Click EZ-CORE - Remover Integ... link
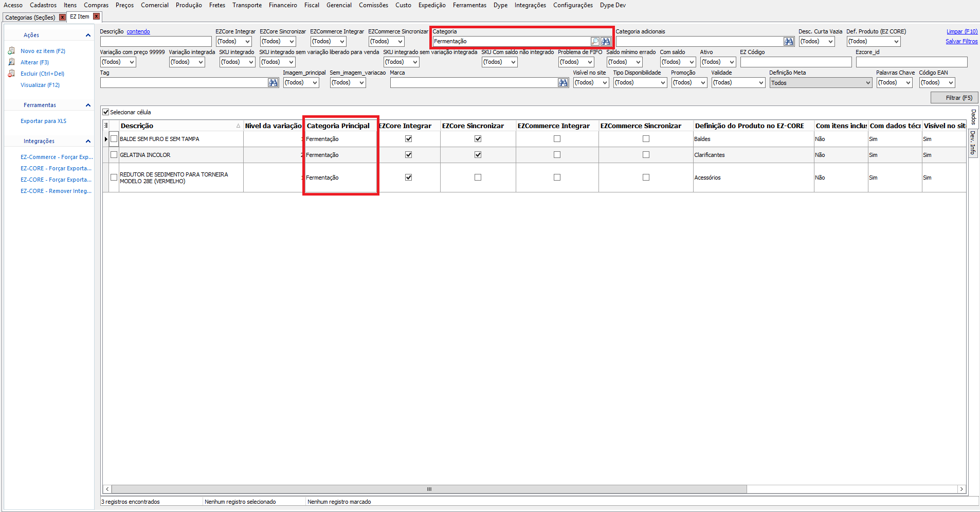The height and width of the screenshot is (512, 980). [56, 191]
